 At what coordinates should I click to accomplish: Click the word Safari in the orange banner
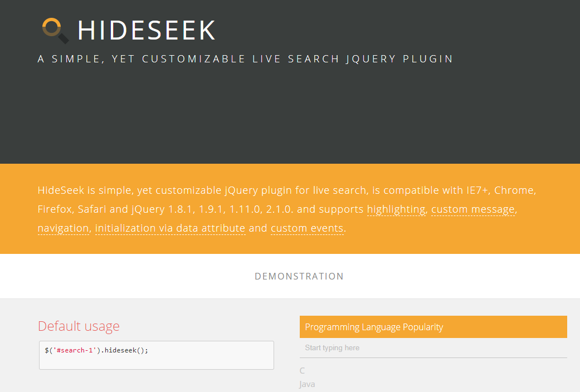click(x=92, y=209)
